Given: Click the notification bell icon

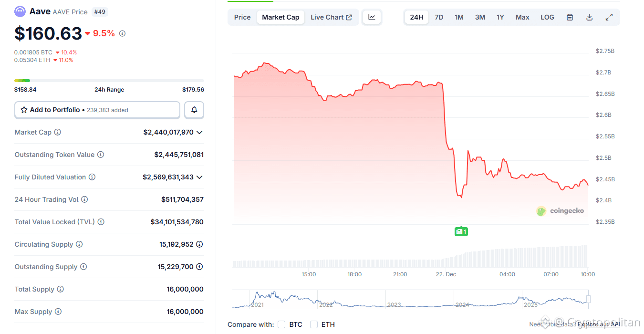Looking at the screenshot, I should coord(194,110).
